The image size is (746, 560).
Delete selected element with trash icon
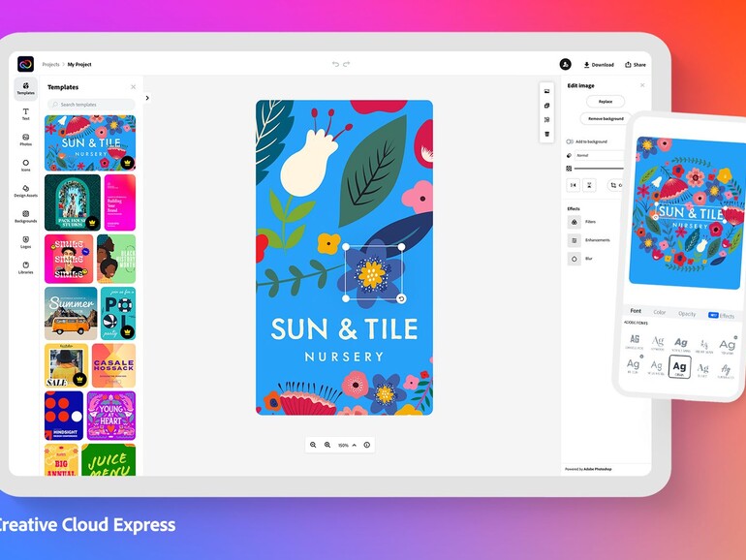tap(546, 134)
